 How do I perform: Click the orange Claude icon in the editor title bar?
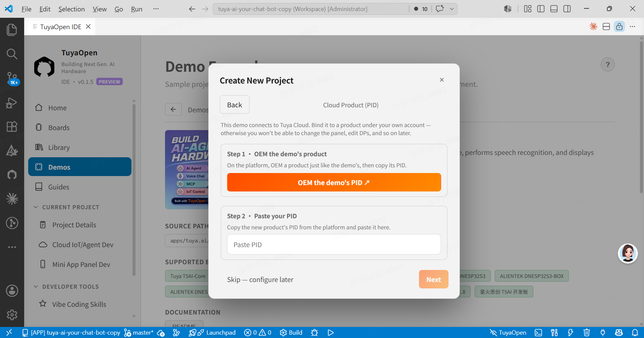(593, 26)
